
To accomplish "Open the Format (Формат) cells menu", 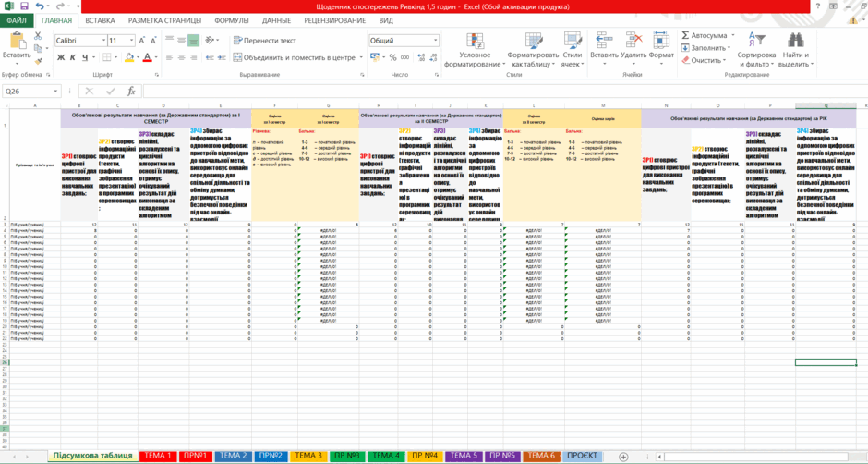I will 661,50.
